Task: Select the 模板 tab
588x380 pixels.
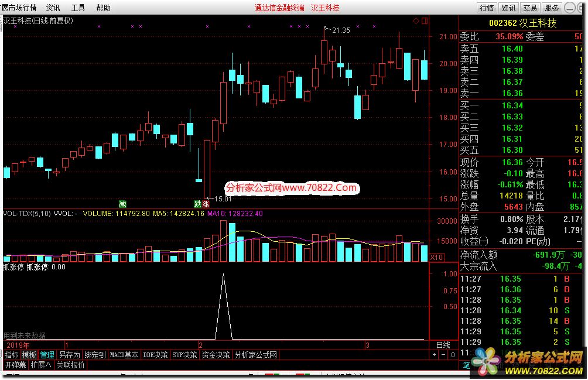Action: [29, 355]
